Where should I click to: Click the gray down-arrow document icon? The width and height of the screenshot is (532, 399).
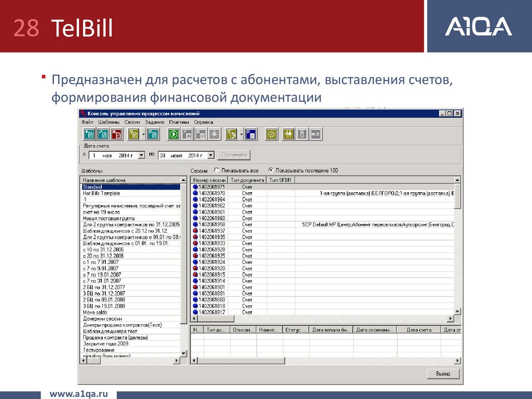302,135
